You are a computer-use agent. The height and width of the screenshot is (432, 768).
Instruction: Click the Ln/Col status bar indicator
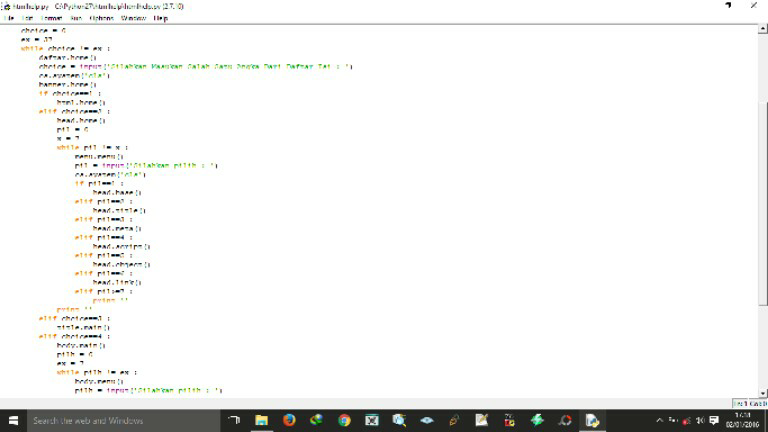750,404
